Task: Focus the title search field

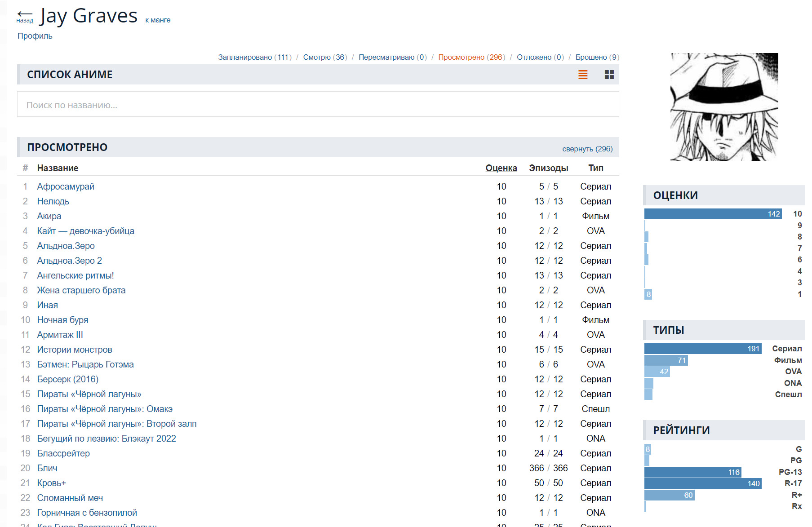Action: point(318,105)
